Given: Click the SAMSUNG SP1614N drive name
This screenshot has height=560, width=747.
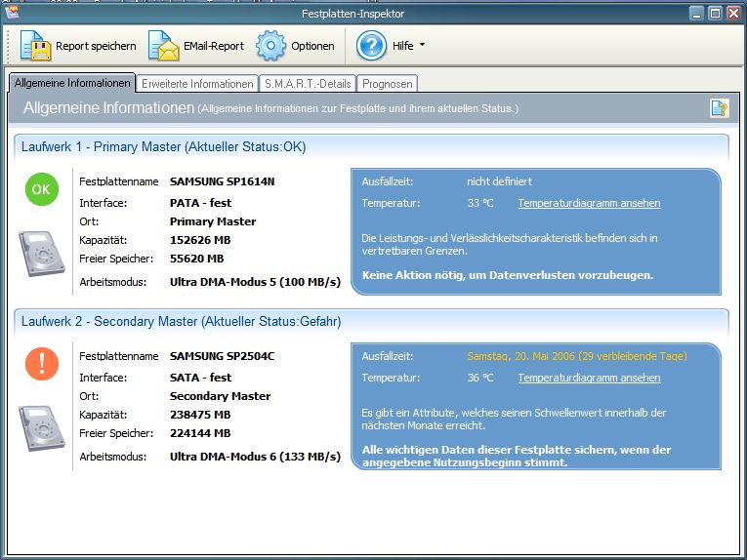Looking at the screenshot, I should [222, 181].
